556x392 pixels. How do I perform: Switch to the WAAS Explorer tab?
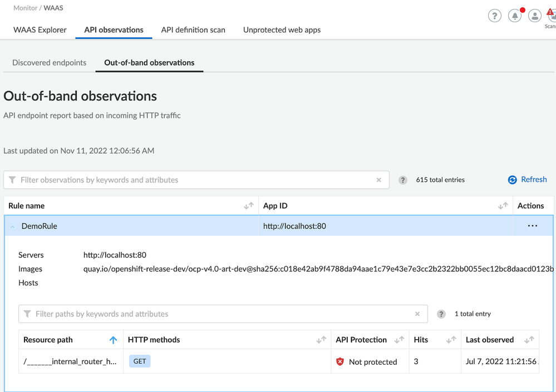point(40,30)
